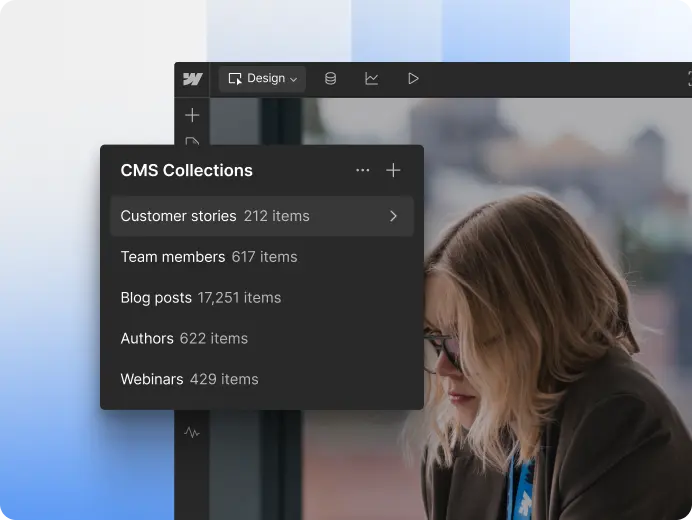Open the Design mode dropdown

(x=263, y=79)
